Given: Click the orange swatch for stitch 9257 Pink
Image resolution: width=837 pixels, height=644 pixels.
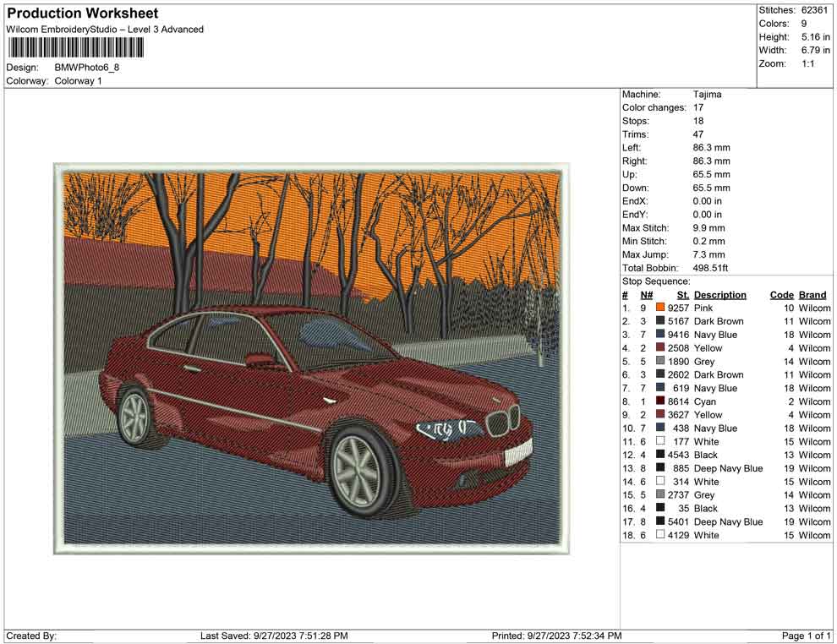Looking at the screenshot, I should tap(660, 308).
